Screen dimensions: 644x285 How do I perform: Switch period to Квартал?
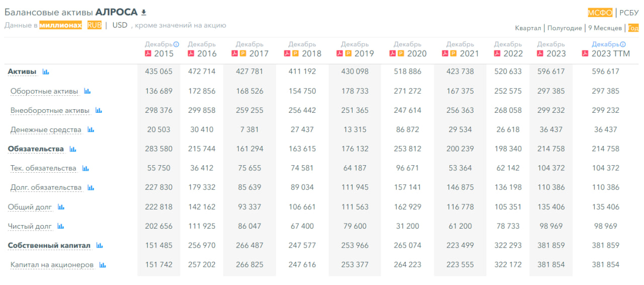pyautogui.click(x=528, y=28)
